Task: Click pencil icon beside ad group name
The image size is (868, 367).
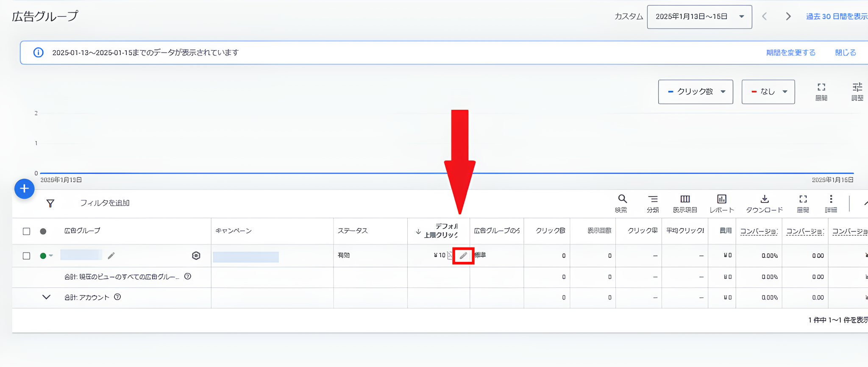Action: (x=111, y=256)
